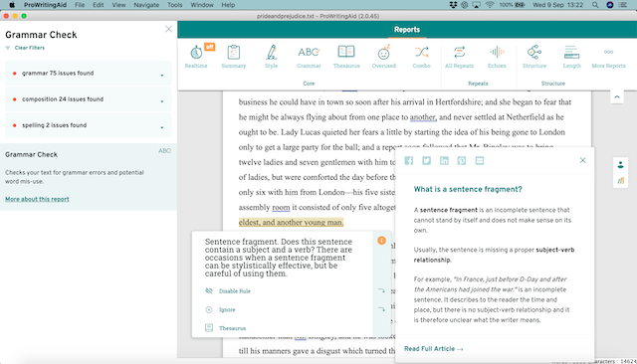This screenshot has width=637, height=364.
Task: Run the sentence Length report
Action: 571,57
